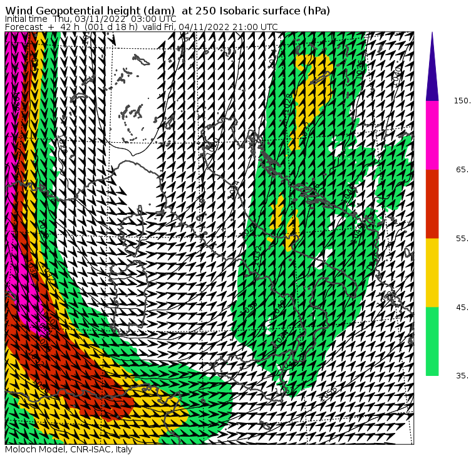This screenshot has height=458, width=476.
Task: Click the 'Initial time Thu, 03/11/2022' line
Action: pyautogui.click(x=90, y=19)
